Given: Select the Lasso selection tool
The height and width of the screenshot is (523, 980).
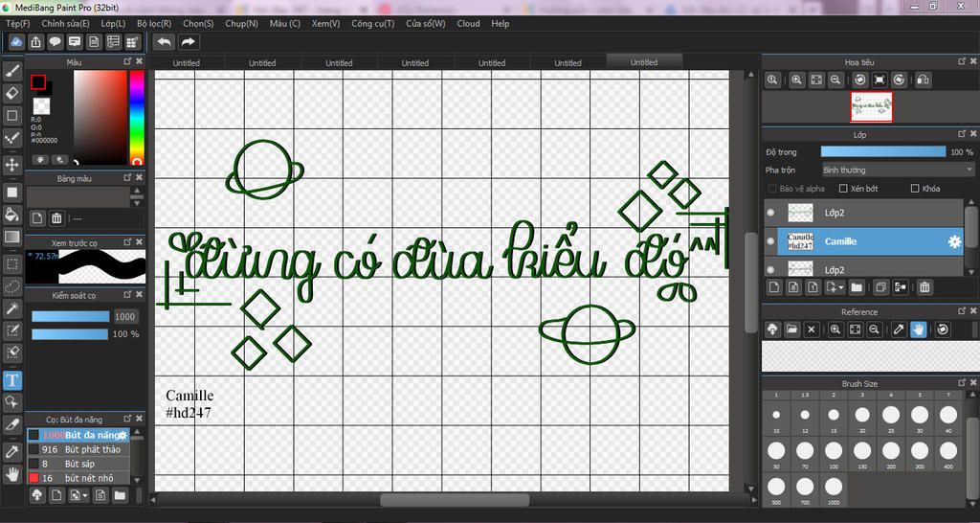Looking at the screenshot, I should click(11, 286).
